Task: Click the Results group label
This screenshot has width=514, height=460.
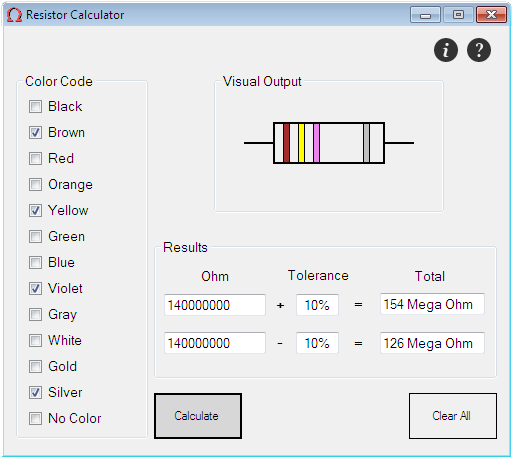Action: coord(185,248)
